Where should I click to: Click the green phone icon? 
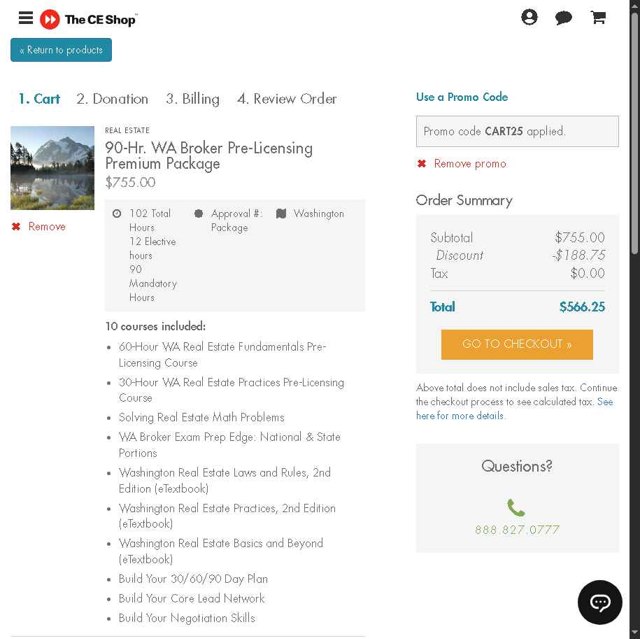click(x=516, y=508)
